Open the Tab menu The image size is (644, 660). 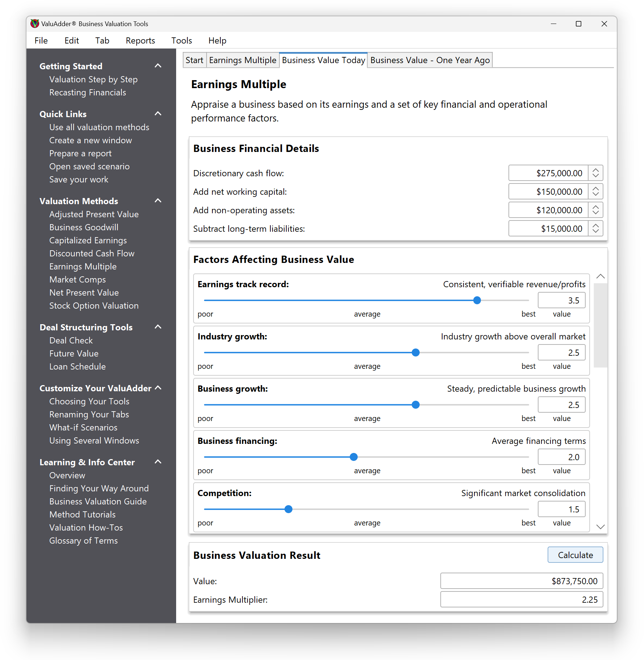click(102, 41)
